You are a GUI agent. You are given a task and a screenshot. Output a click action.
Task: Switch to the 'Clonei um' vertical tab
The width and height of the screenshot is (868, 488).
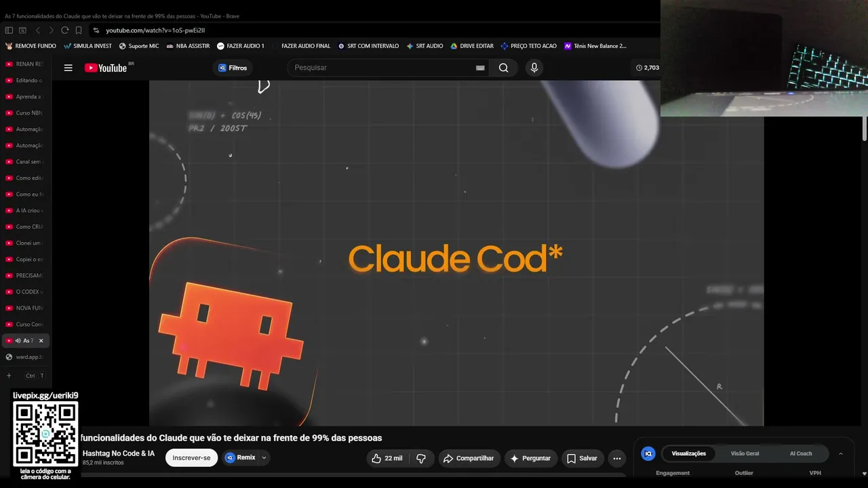pos(26,243)
